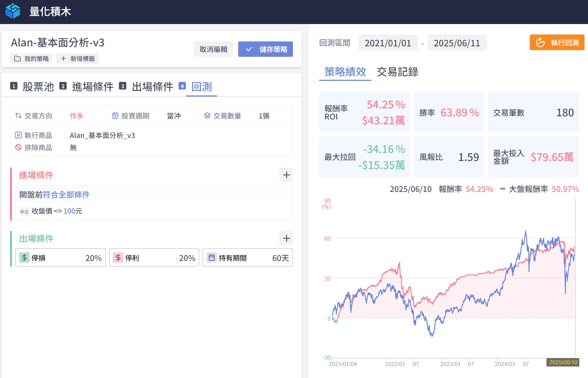The width and height of the screenshot is (588, 378).
Task: Click the 量化積木 cube logo icon
Action: coord(13,11)
